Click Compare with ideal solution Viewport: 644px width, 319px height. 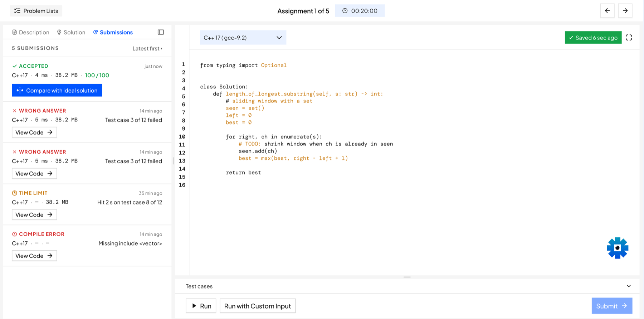click(57, 90)
